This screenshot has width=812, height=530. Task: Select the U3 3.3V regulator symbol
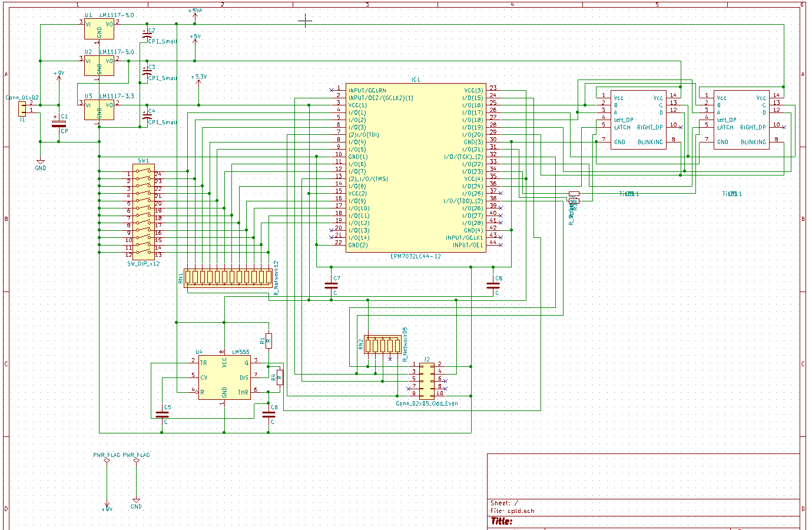99,110
